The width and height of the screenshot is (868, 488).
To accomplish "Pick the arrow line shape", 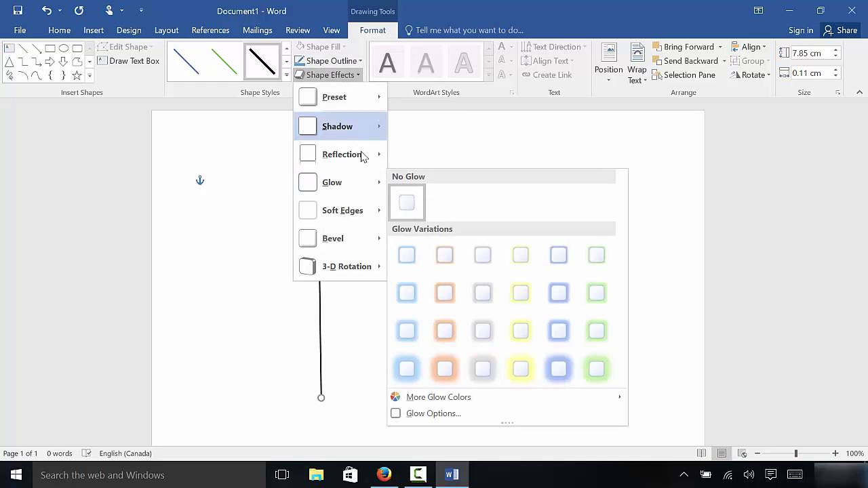I will [x=37, y=48].
